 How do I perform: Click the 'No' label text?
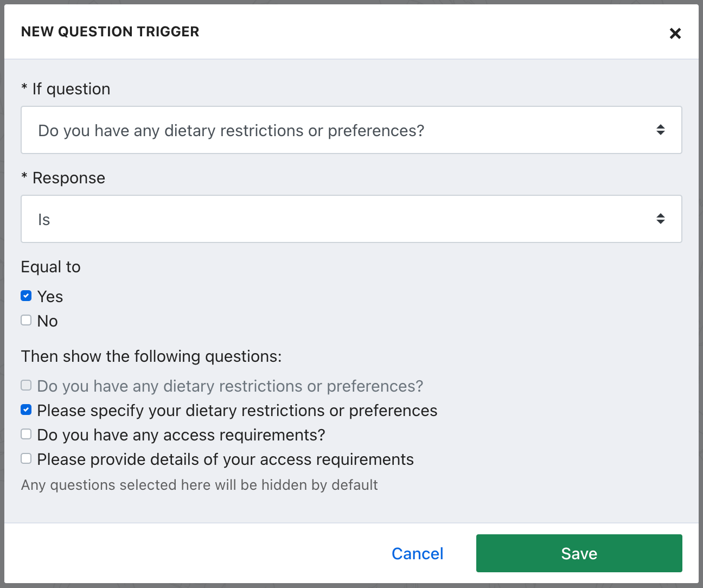[47, 321]
